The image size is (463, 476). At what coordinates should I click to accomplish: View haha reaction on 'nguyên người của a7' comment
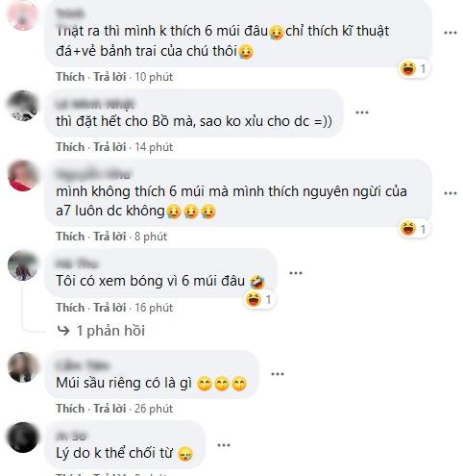413,229
